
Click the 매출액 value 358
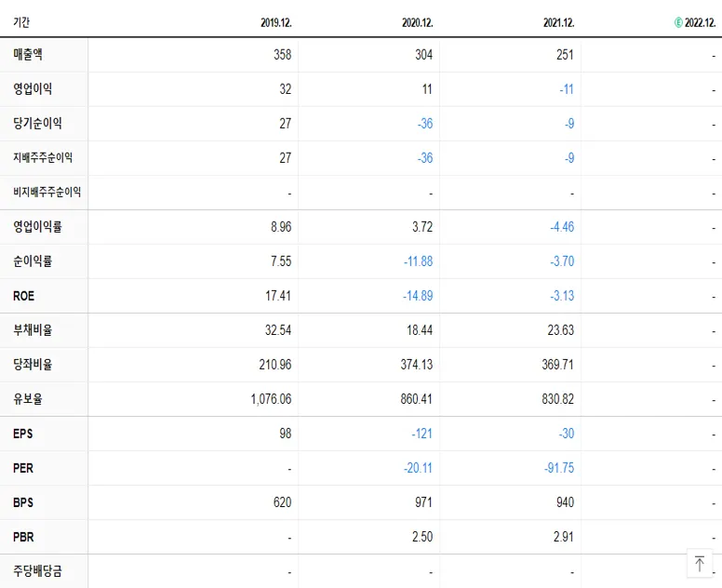coord(282,55)
